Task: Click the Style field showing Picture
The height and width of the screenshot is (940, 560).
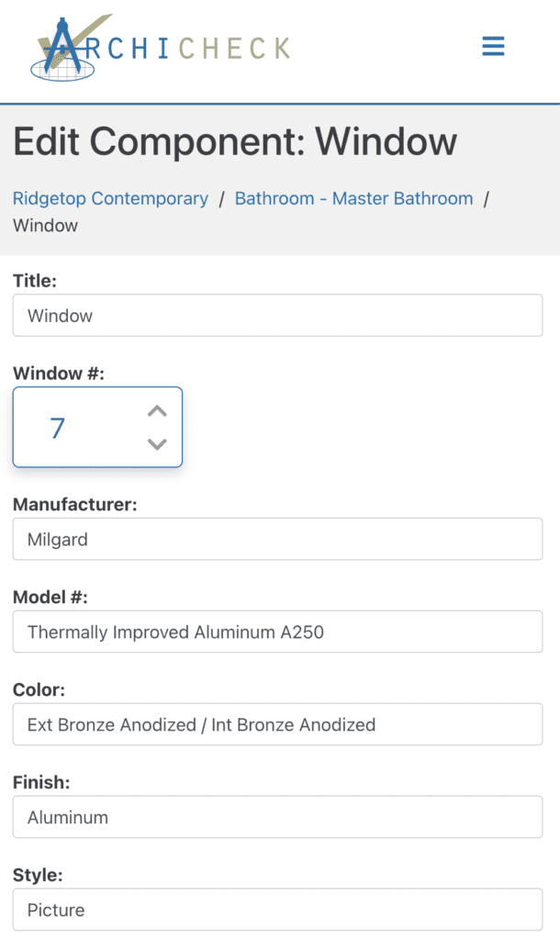Action: point(277,910)
